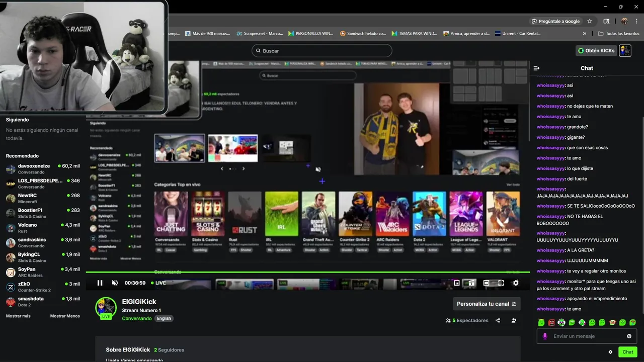644x362 pixels.
Task: Click the user icon beside share
Action: (x=514, y=320)
